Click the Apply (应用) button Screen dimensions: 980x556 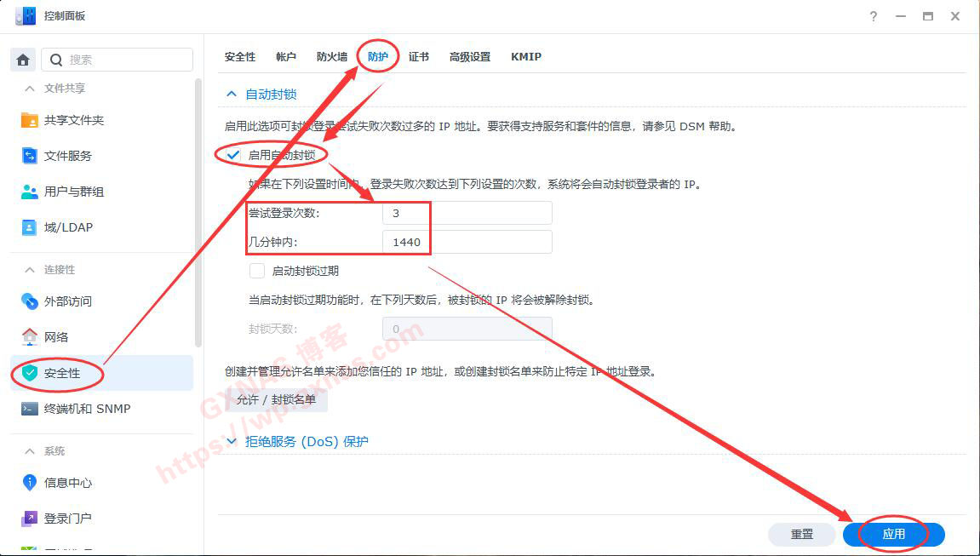[893, 534]
